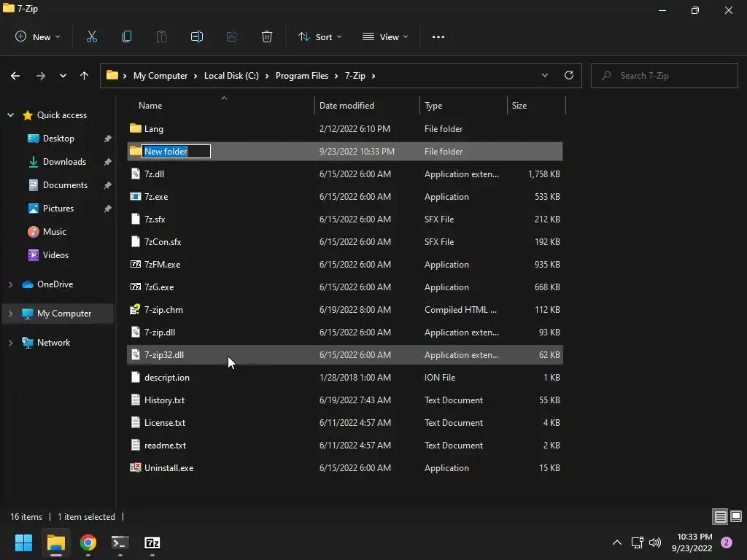Click the Copy icon in toolbar
Screen dimensions: 747x560
pos(127,36)
